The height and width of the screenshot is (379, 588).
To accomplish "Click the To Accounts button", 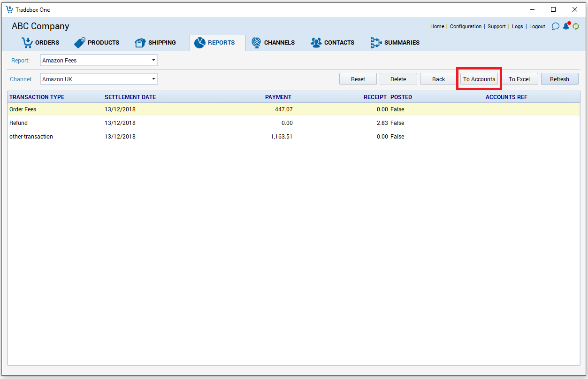I will click(x=479, y=79).
